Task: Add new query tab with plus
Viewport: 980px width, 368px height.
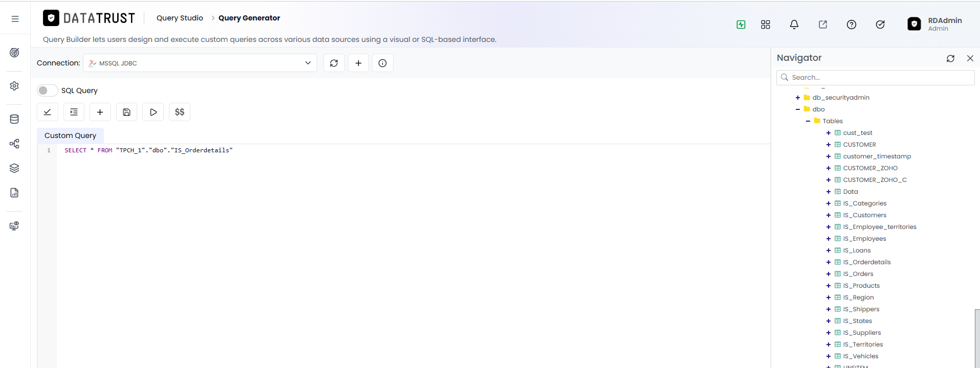Action: (100, 112)
